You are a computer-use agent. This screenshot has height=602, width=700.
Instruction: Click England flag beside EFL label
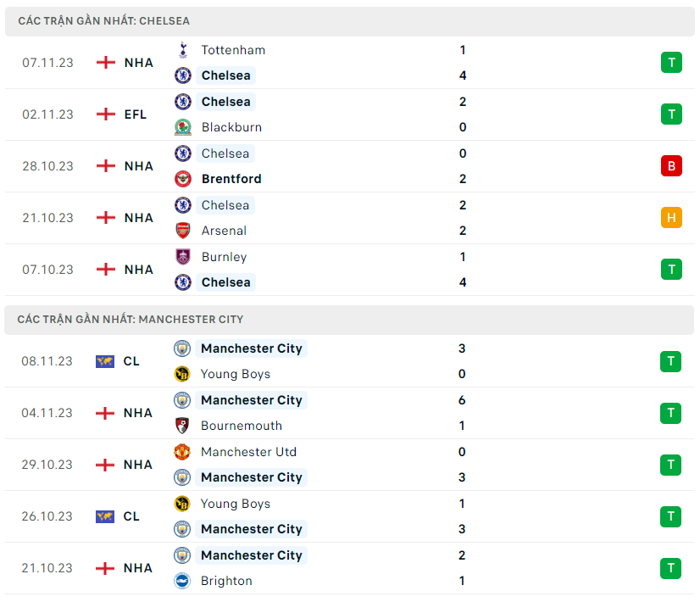click(x=106, y=114)
